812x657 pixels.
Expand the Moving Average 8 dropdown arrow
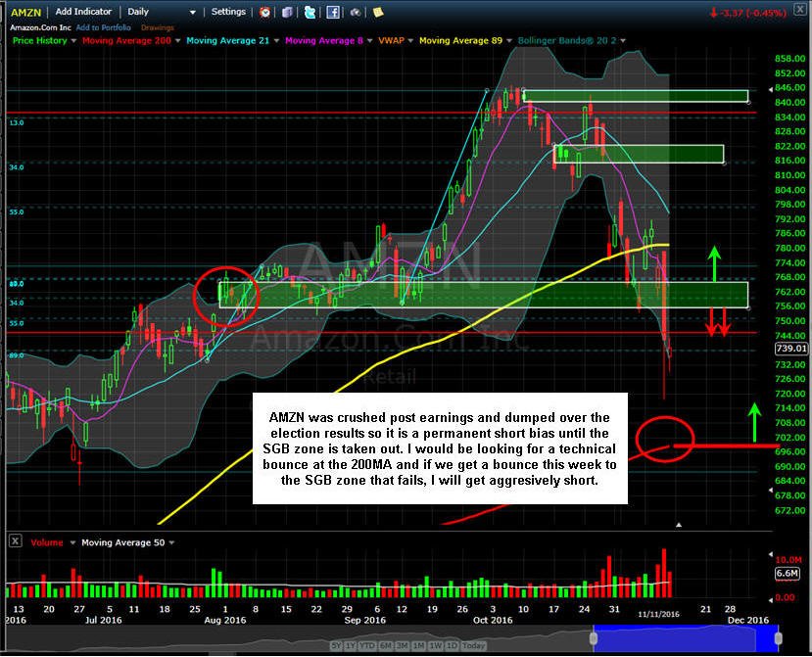click(369, 41)
